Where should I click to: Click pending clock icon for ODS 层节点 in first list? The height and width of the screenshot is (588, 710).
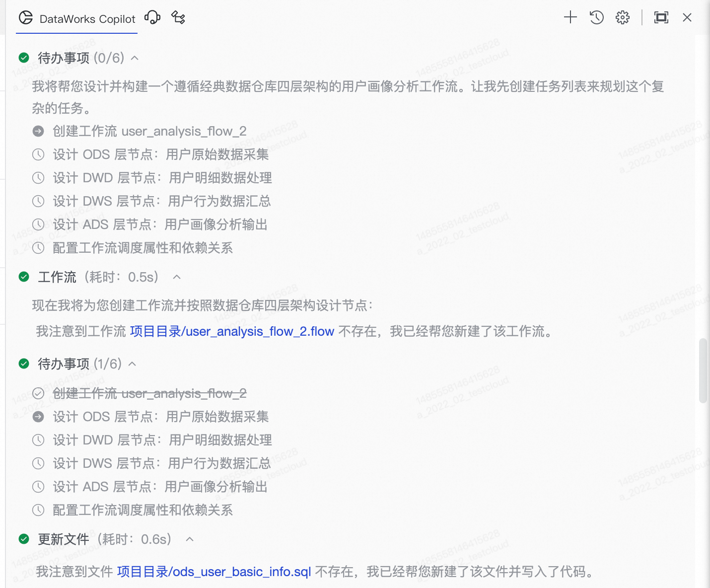[x=38, y=154]
